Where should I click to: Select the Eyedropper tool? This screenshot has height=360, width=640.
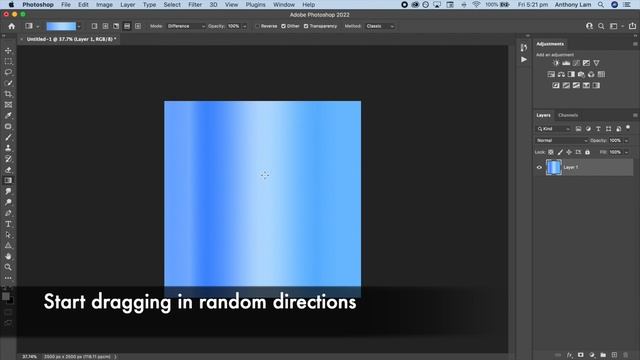pyautogui.click(x=8, y=116)
